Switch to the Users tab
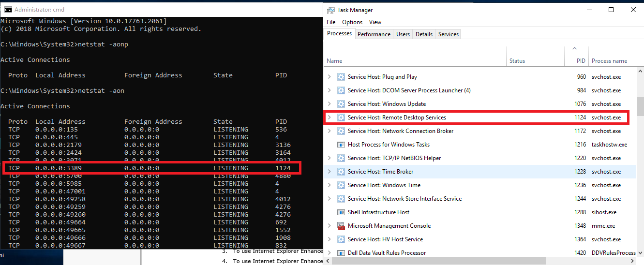Image resolution: width=644 pixels, height=265 pixels. pyautogui.click(x=403, y=34)
